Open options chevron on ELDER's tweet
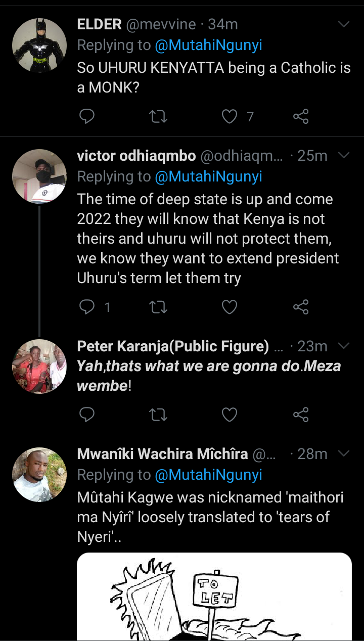 click(344, 24)
